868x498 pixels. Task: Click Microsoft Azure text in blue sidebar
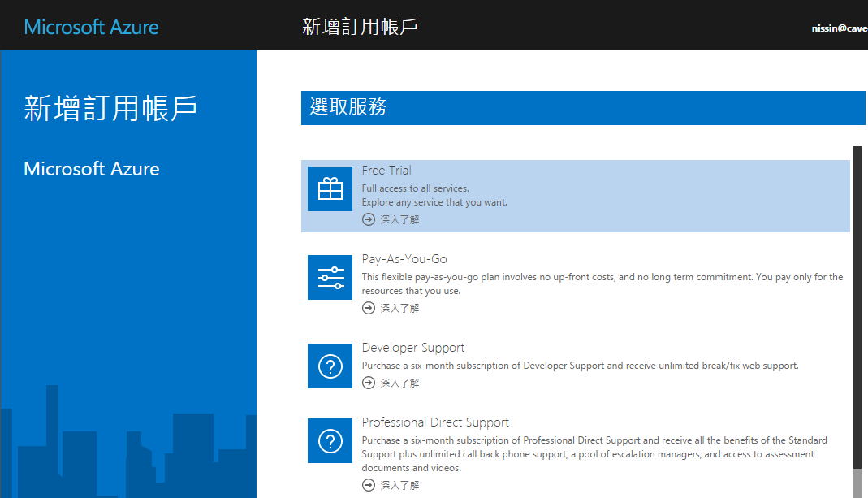click(91, 169)
